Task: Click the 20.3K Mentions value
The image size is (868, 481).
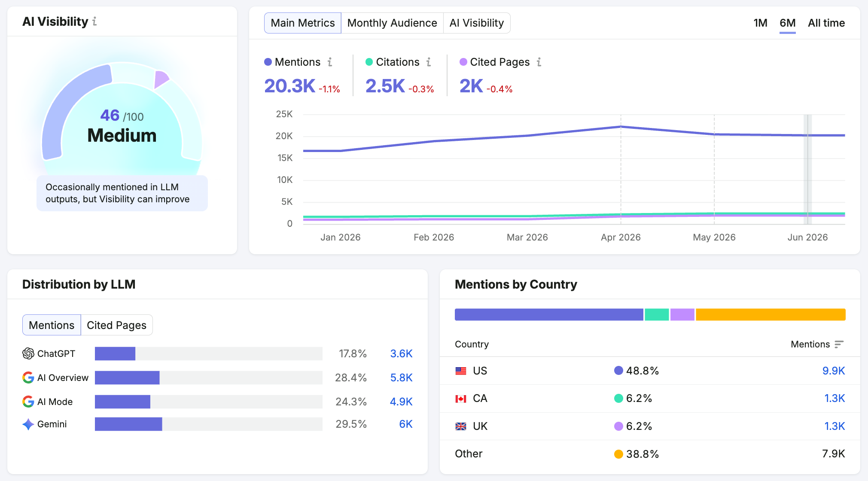Action: click(x=289, y=86)
